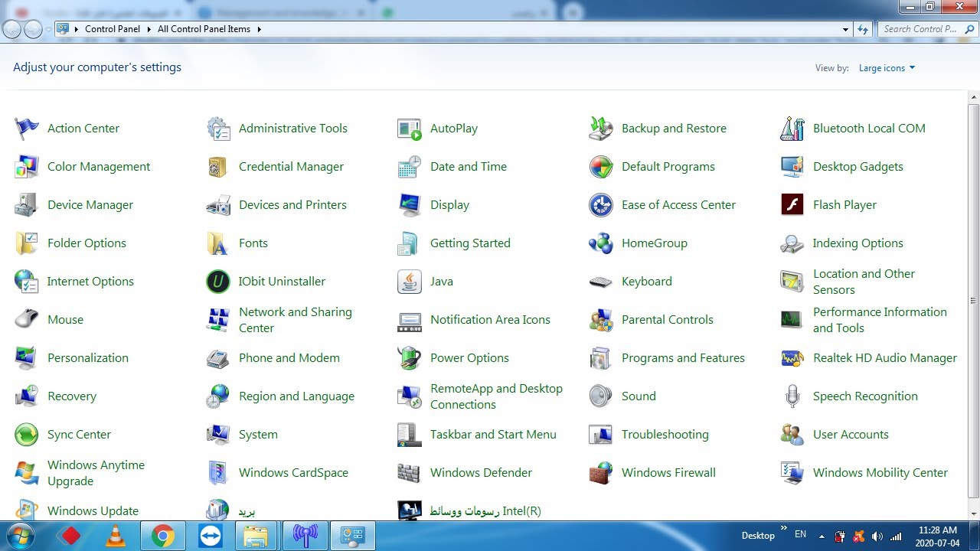This screenshot has height=551, width=980.
Task: Click the Java coffee cup icon
Action: [x=410, y=282]
